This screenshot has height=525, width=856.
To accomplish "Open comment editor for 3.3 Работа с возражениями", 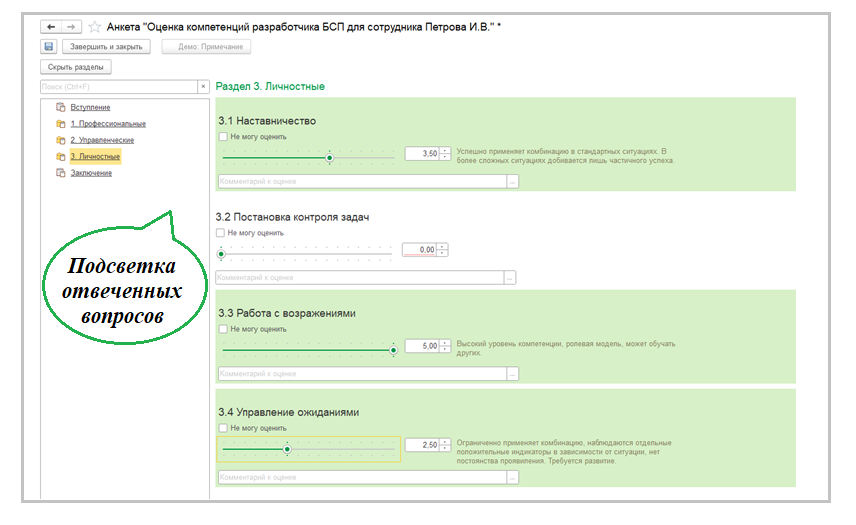I will click(x=513, y=373).
